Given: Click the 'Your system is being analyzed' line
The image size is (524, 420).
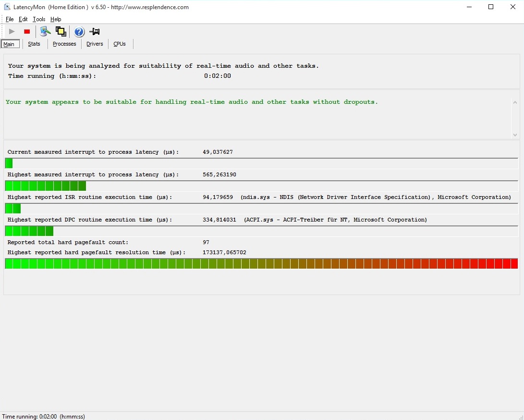Looking at the screenshot, I should (163, 66).
